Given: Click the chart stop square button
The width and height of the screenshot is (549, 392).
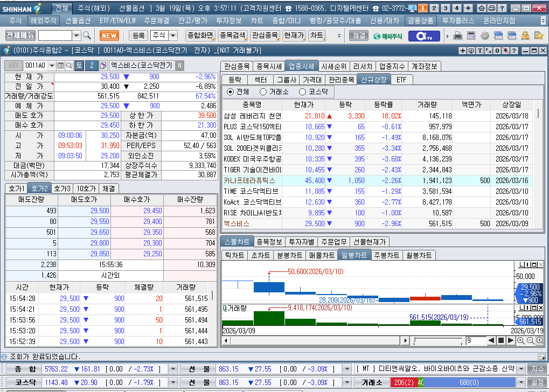Looking at the screenshot, I should tap(501, 340).
